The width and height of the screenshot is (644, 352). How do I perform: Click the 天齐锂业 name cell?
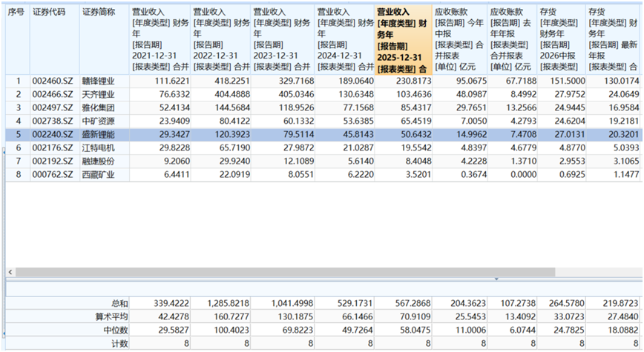pos(105,94)
